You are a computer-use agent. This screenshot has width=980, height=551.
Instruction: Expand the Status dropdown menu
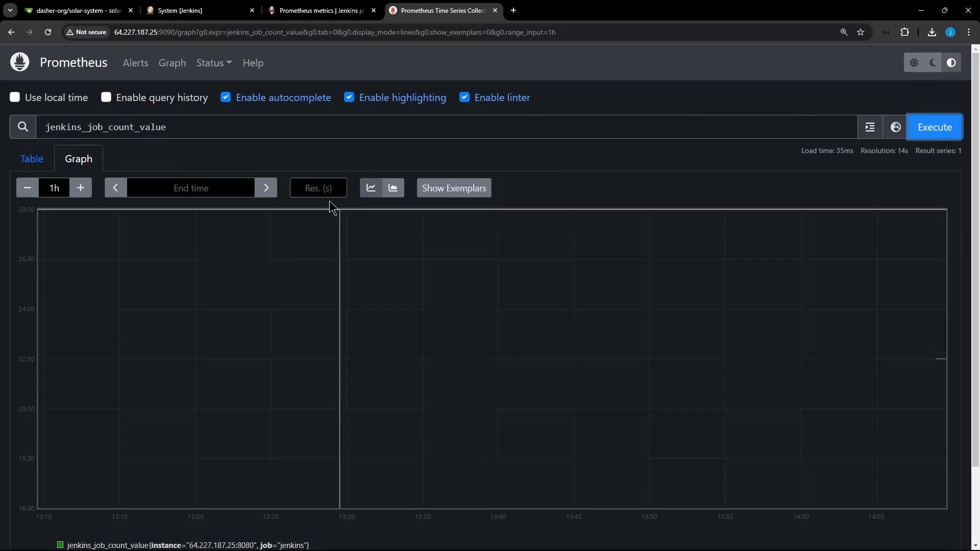[214, 63]
